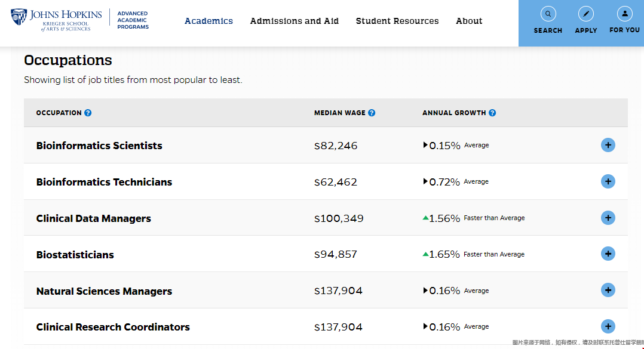Click help icon beside Median Wage header
The width and height of the screenshot is (644, 349).
pos(372,113)
